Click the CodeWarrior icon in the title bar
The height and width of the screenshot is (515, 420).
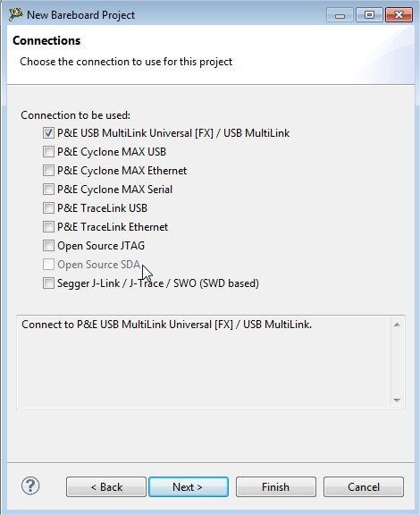click(x=15, y=15)
